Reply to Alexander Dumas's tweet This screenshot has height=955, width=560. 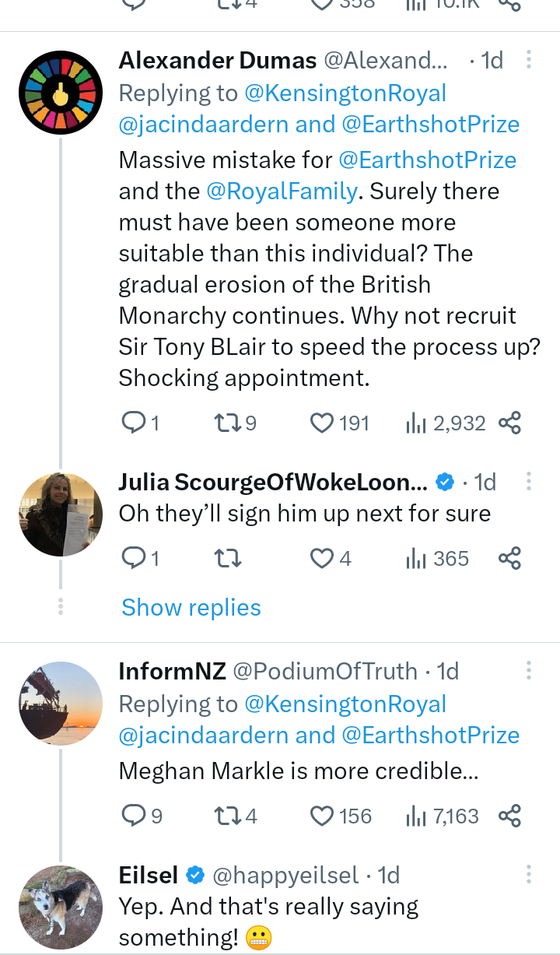(x=134, y=423)
